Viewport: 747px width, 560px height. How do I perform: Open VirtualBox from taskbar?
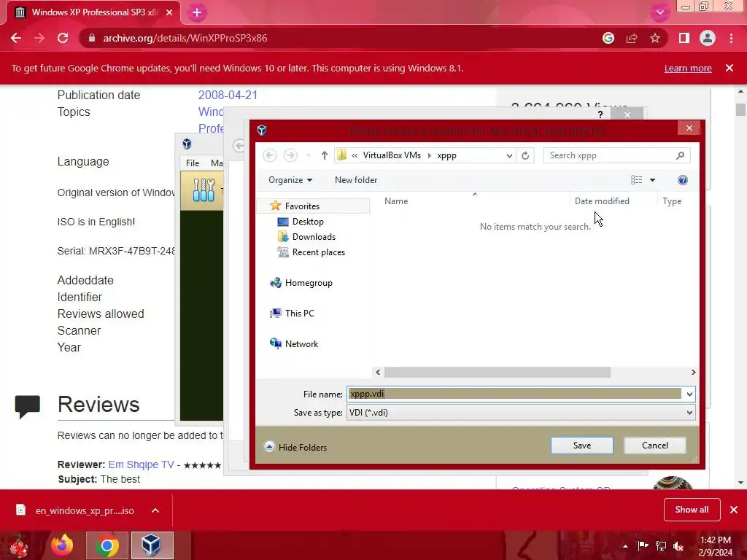pos(152,545)
